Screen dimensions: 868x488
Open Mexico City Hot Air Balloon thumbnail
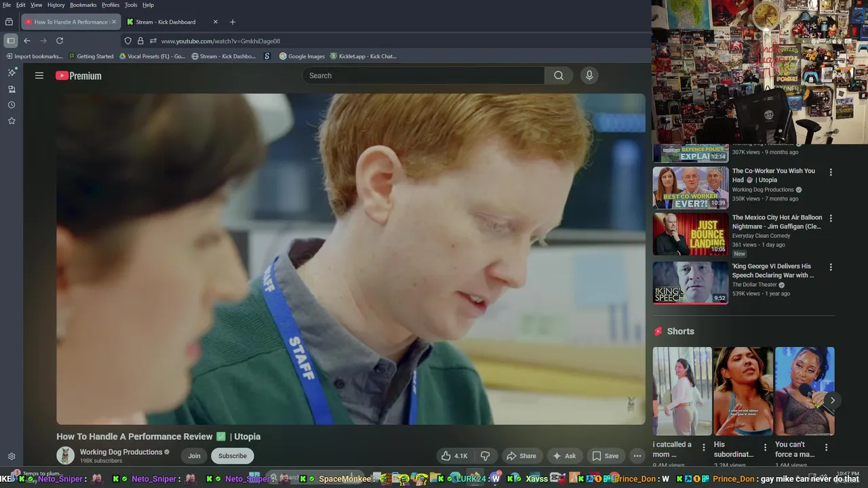[690, 235]
